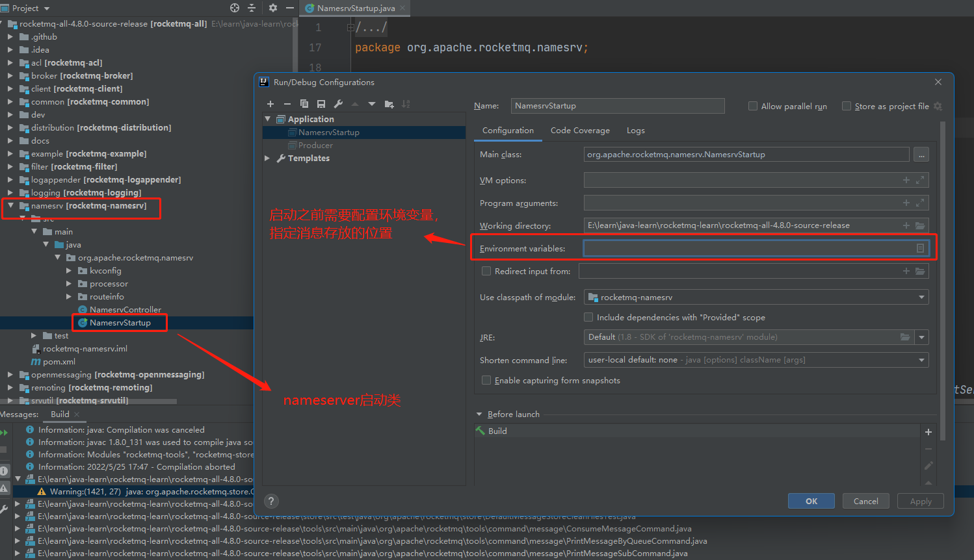Copy the selected run configuration
Screen dimensions: 974x560
[304, 104]
